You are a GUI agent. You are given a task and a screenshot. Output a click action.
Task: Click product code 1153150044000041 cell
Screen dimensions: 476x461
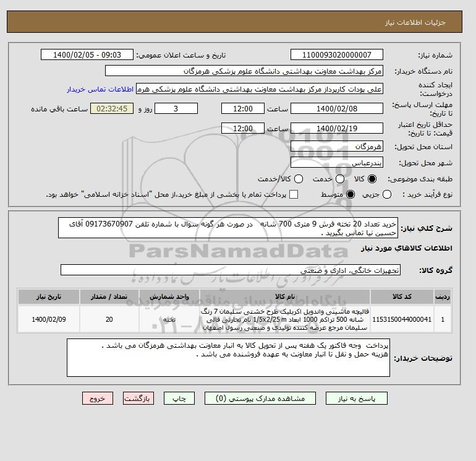pos(402,319)
